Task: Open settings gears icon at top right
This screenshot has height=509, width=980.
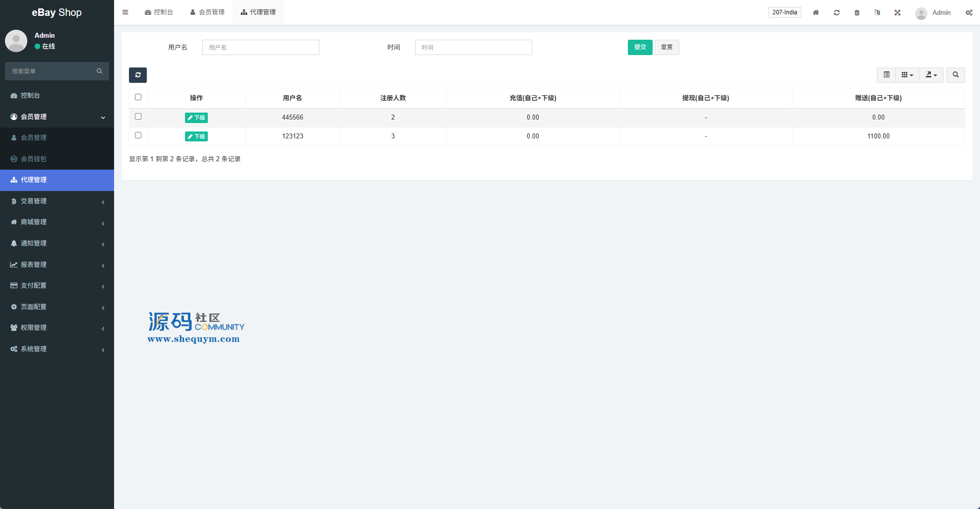Action: coord(969,12)
